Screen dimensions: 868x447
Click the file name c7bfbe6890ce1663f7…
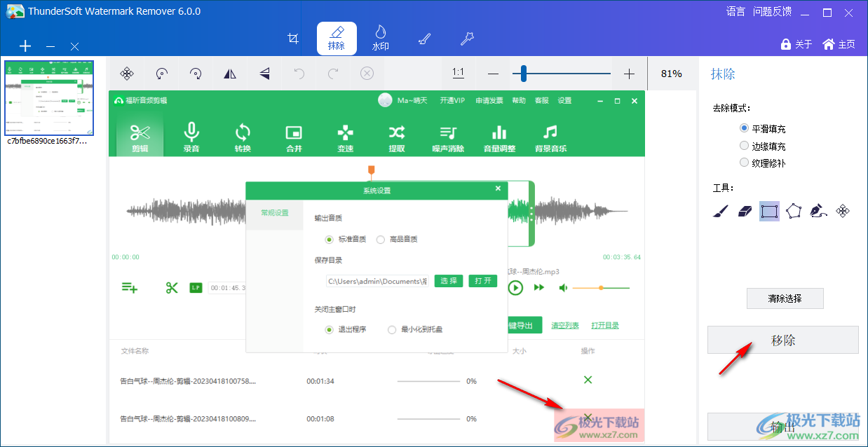[47, 141]
